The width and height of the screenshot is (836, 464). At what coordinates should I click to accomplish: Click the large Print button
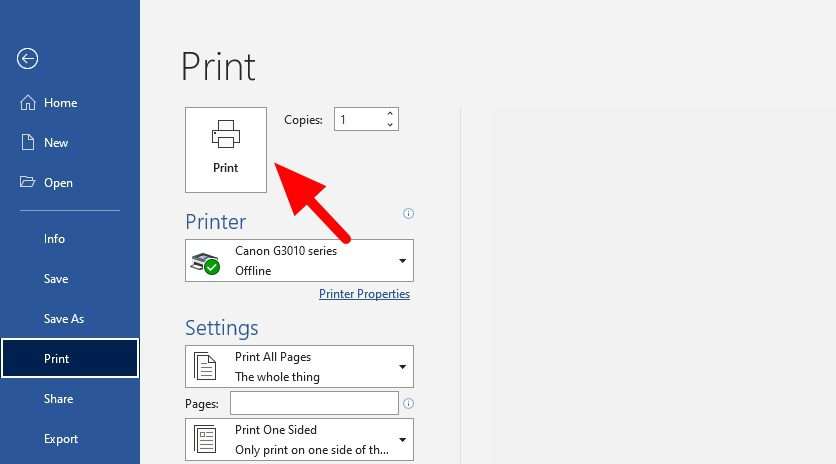[226, 149]
